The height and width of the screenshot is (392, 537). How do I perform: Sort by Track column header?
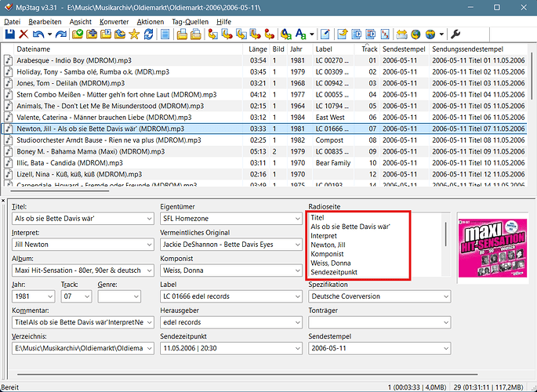point(367,49)
